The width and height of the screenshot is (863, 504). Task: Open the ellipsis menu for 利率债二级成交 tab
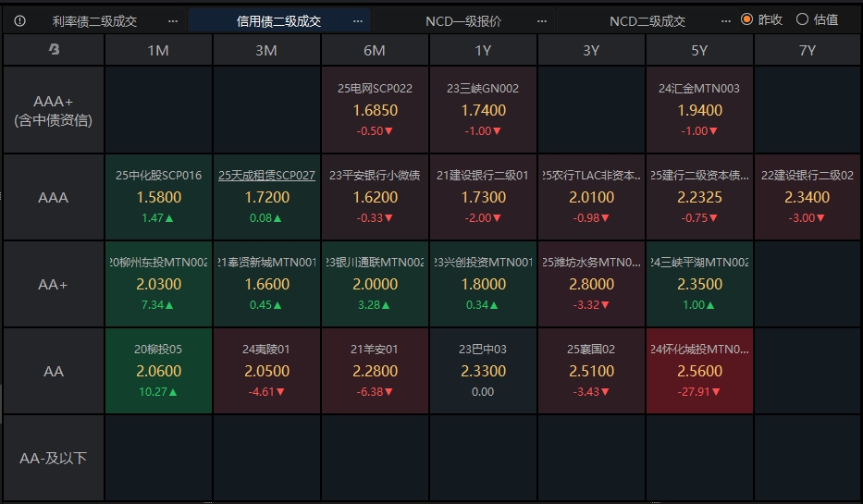pyautogui.click(x=173, y=20)
